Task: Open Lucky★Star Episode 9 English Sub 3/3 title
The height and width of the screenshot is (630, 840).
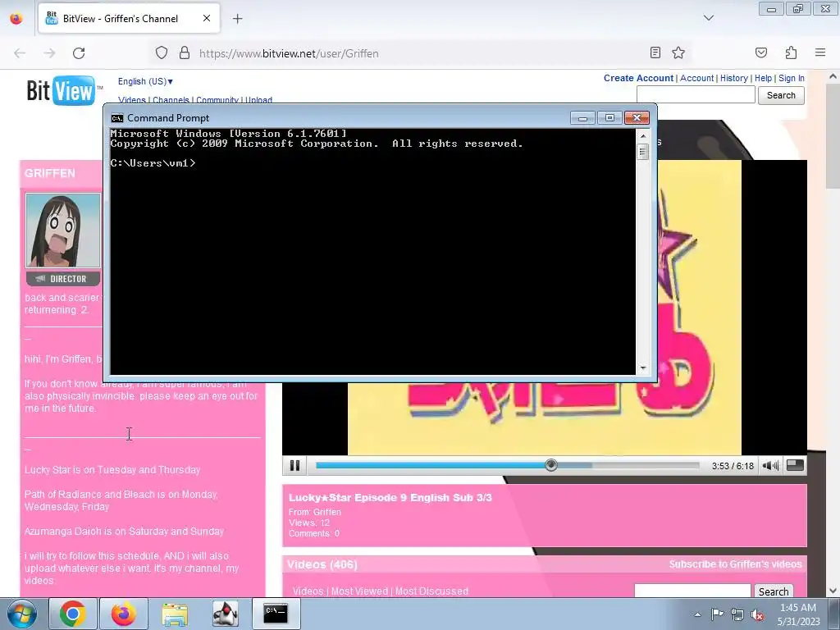Action: pyautogui.click(x=390, y=497)
